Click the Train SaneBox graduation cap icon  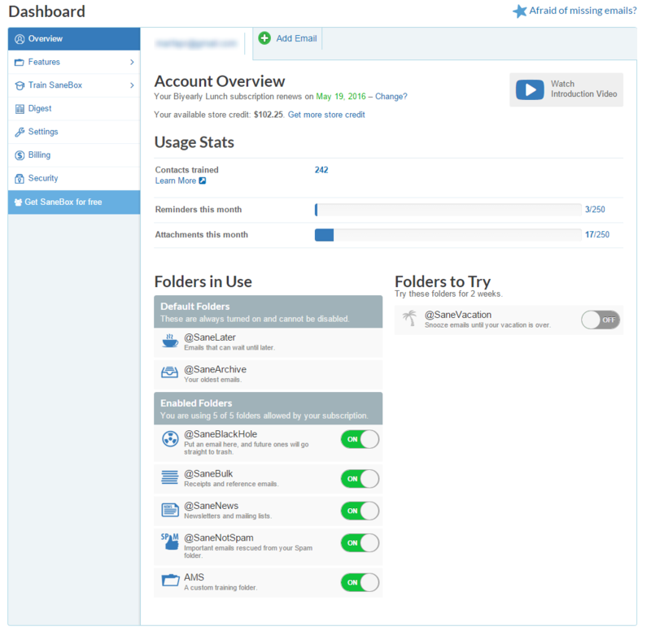[20, 85]
